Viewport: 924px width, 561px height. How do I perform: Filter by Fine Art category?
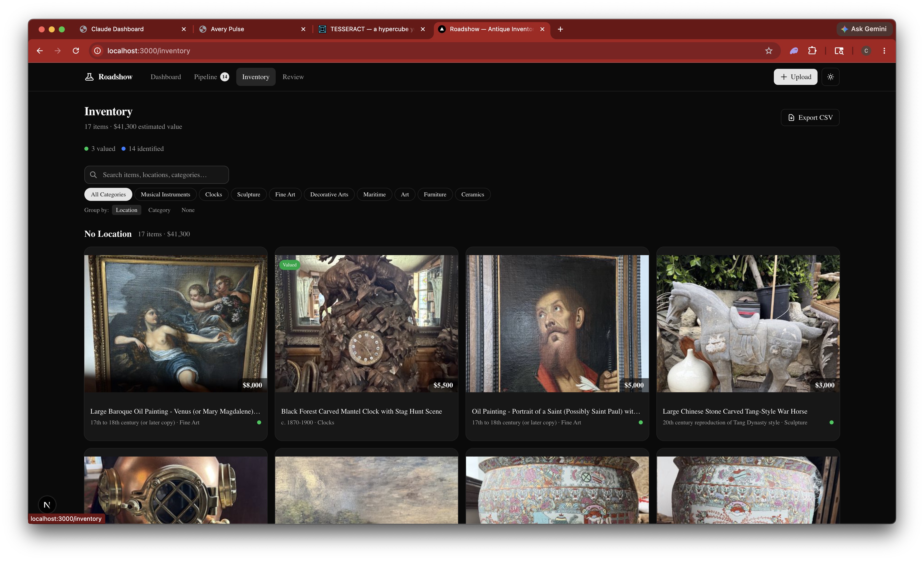[285, 194]
